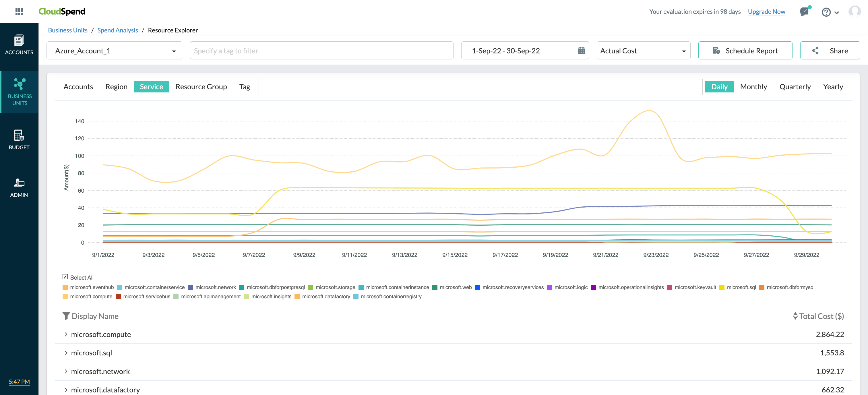This screenshot has width=868, height=395.
Task: Click the Upgrade Now link
Action: (x=766, y=11)
